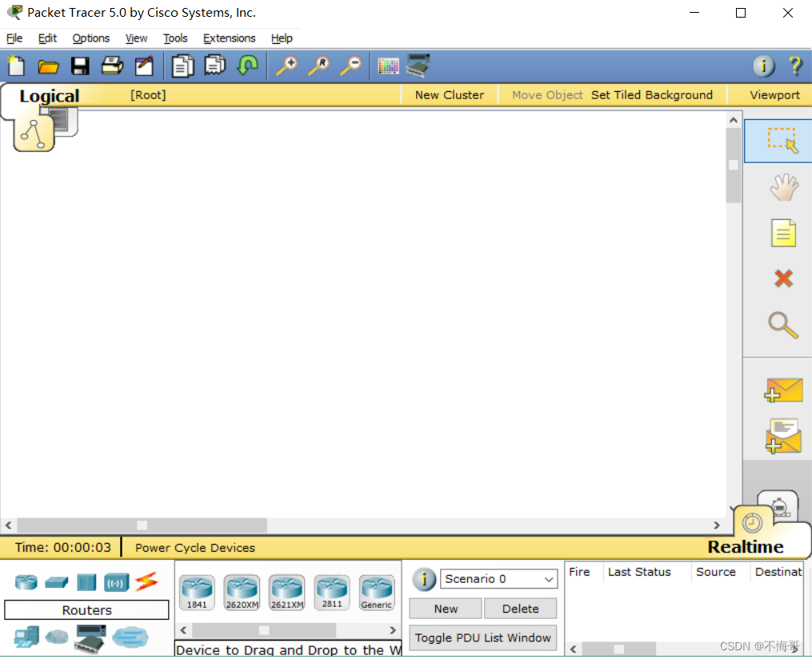Click the Viewport button
This screenshot has height=659, width=812.
[x=774, y=95]
